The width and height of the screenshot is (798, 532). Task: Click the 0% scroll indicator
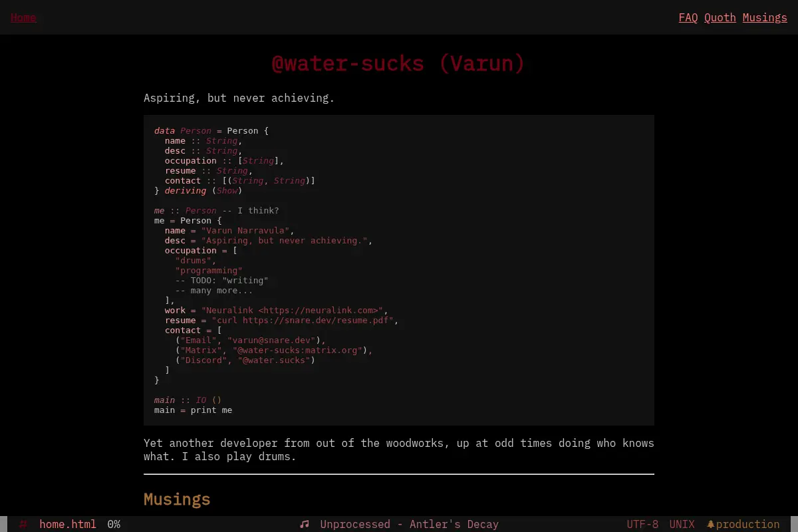click(x=114, y=524)
